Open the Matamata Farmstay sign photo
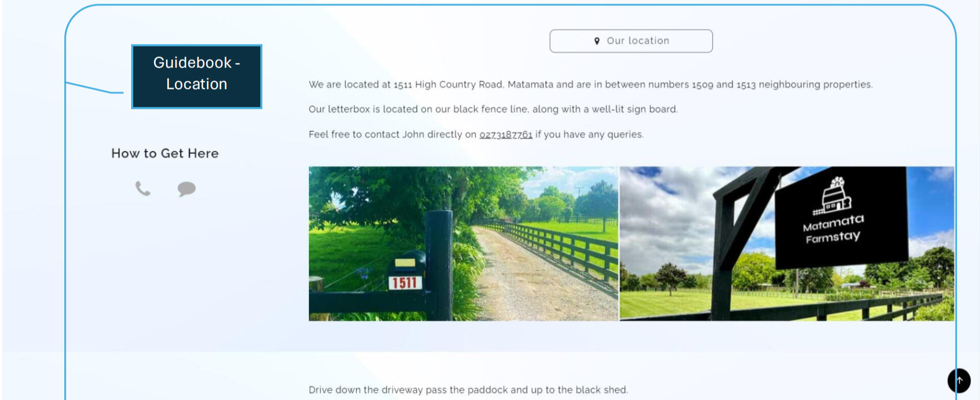Image resolution: width=980 pixels, height=400 pixels. (x=787, y=244)
